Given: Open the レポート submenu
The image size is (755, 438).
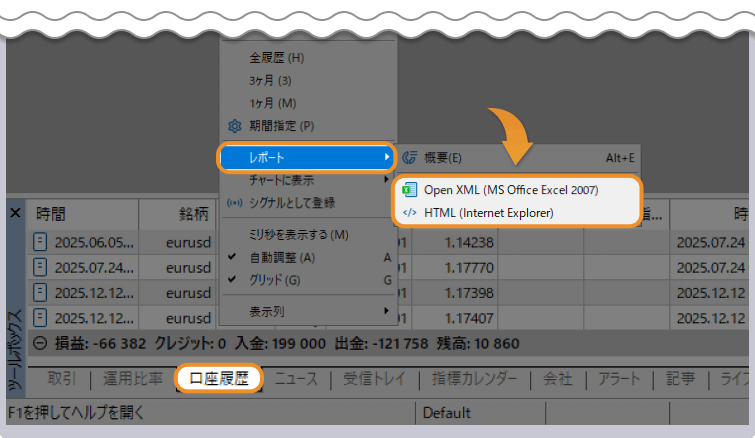Looking at the screenshot, I should click(307, 157).
